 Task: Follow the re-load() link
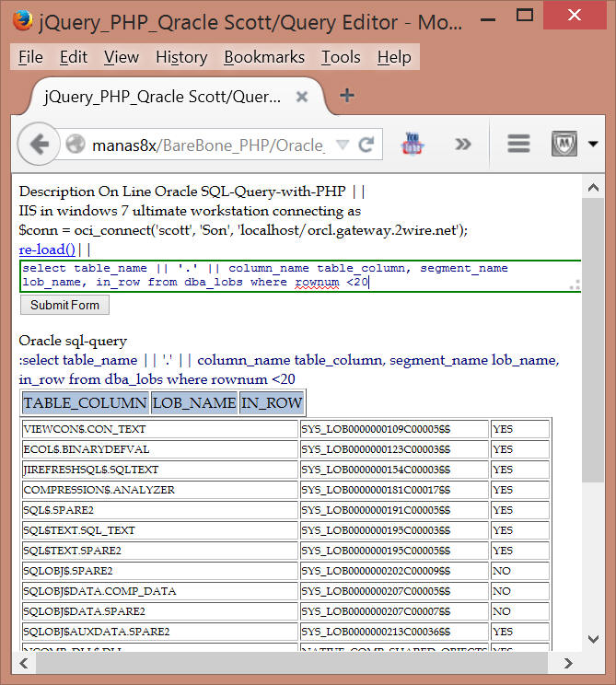tap(47, 250)
